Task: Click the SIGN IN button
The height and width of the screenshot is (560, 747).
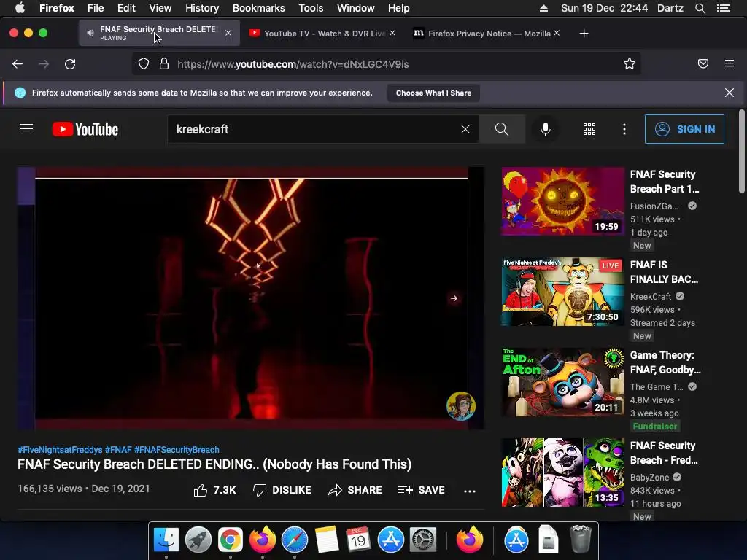Action: click(x=684, y=129)
